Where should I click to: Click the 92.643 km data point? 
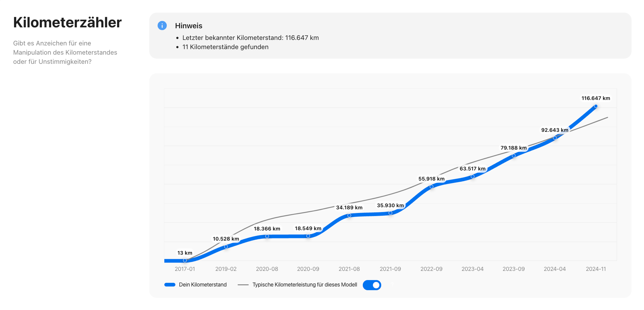coord(555,138)
